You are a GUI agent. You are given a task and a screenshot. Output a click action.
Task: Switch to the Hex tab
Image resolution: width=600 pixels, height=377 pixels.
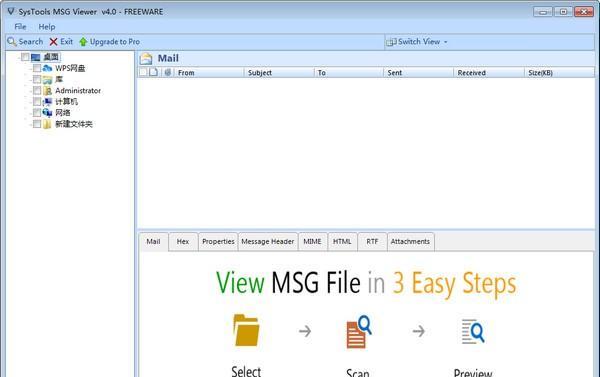[183, 242]
